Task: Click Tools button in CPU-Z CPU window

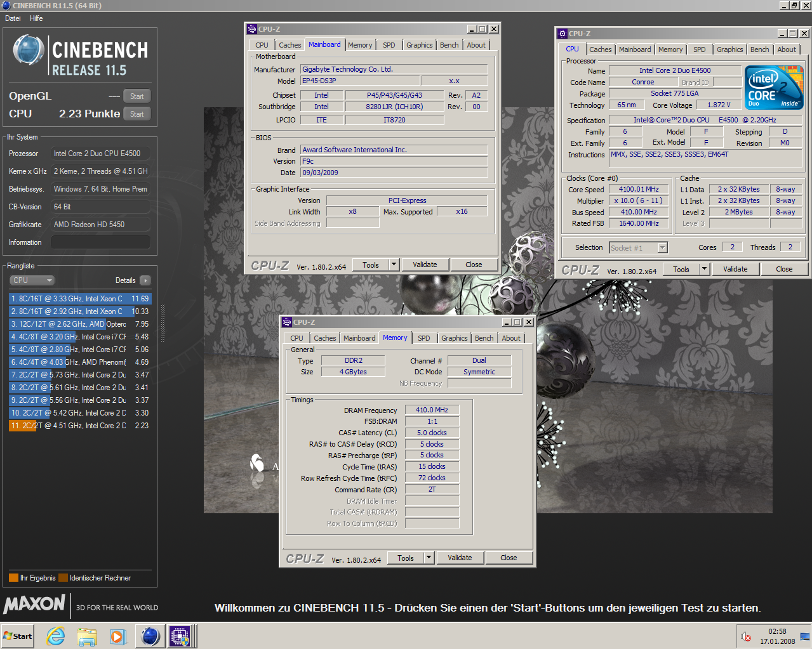Action: click(681, 270)
